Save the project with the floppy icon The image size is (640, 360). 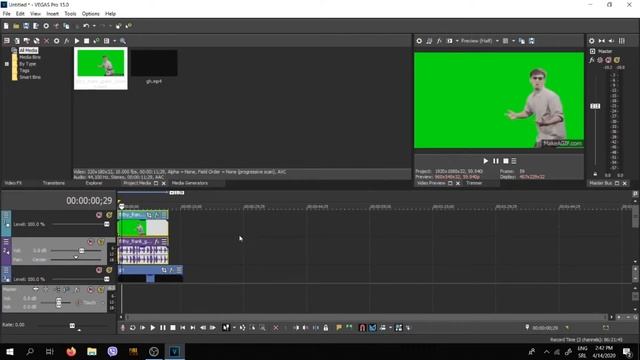[x=26, y=26]
